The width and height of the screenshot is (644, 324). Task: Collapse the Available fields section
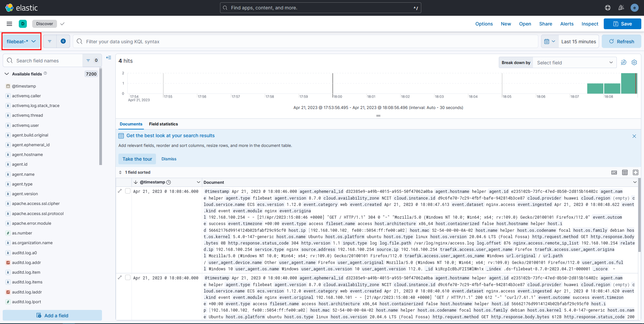pyautogui.click(x=7, y=74)
